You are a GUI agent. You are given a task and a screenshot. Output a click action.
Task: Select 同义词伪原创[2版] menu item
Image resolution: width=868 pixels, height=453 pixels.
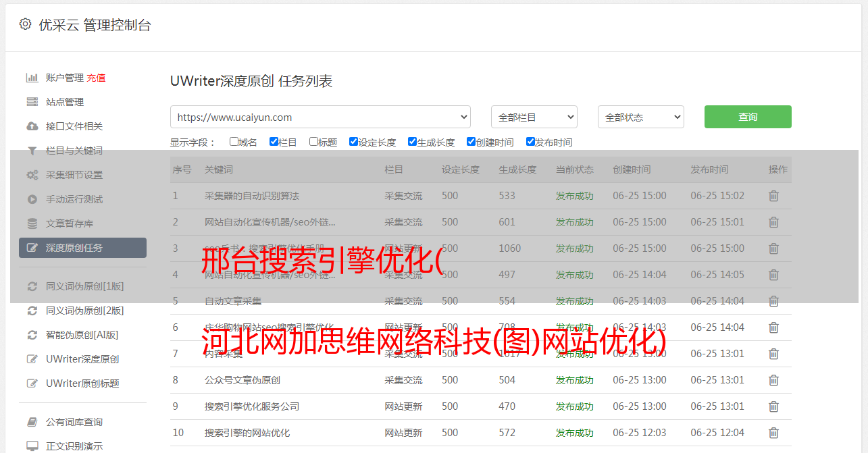(x=84, y=311)
